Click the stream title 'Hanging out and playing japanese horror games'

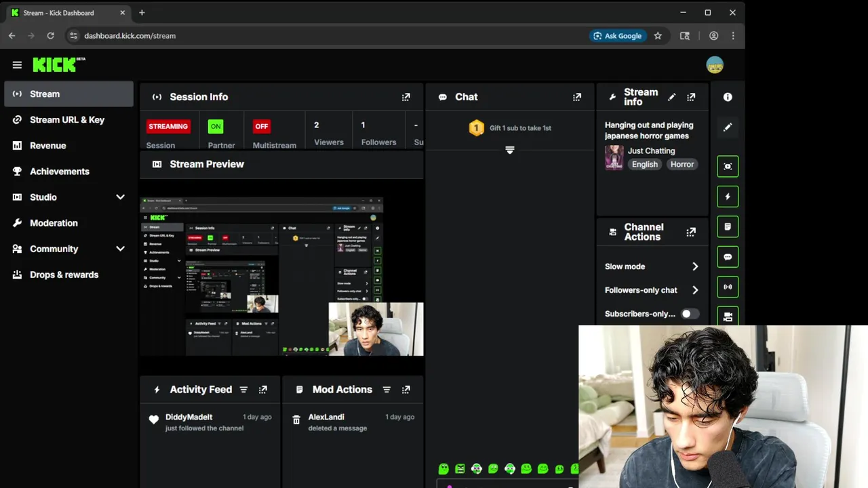tap(649, 130)
